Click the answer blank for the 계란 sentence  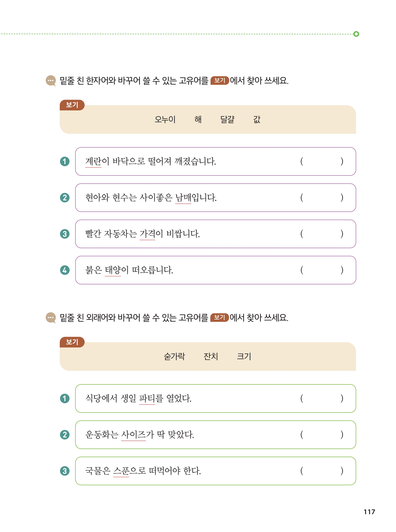pos(322,161)
